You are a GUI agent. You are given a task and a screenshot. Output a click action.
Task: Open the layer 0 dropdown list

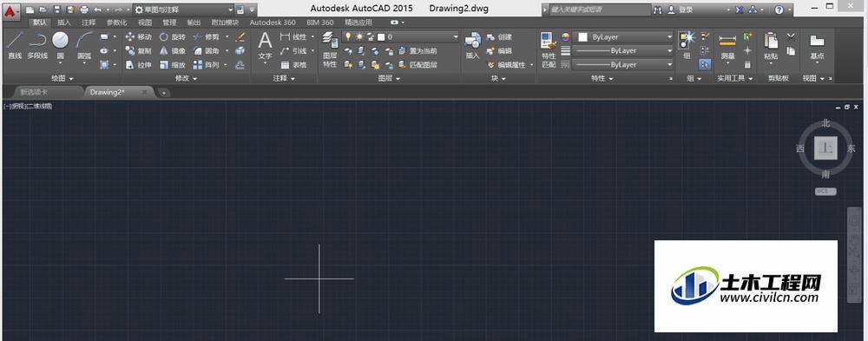click(x=401, y=37)
